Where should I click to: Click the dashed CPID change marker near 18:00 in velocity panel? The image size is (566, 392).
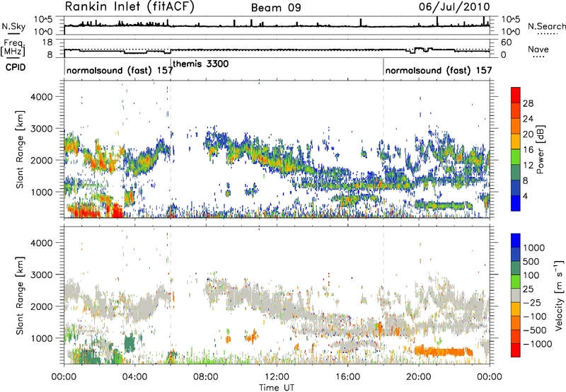(383, 295)
